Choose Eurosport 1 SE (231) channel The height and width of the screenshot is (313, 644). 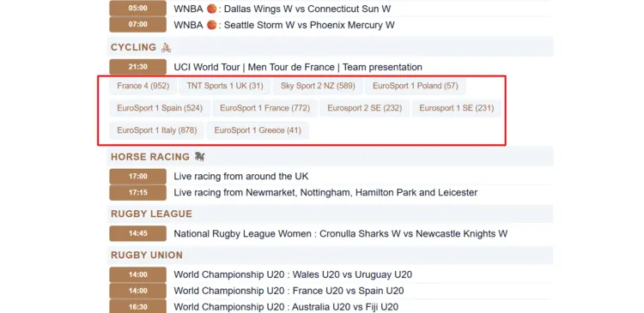[x=456, y=108]
